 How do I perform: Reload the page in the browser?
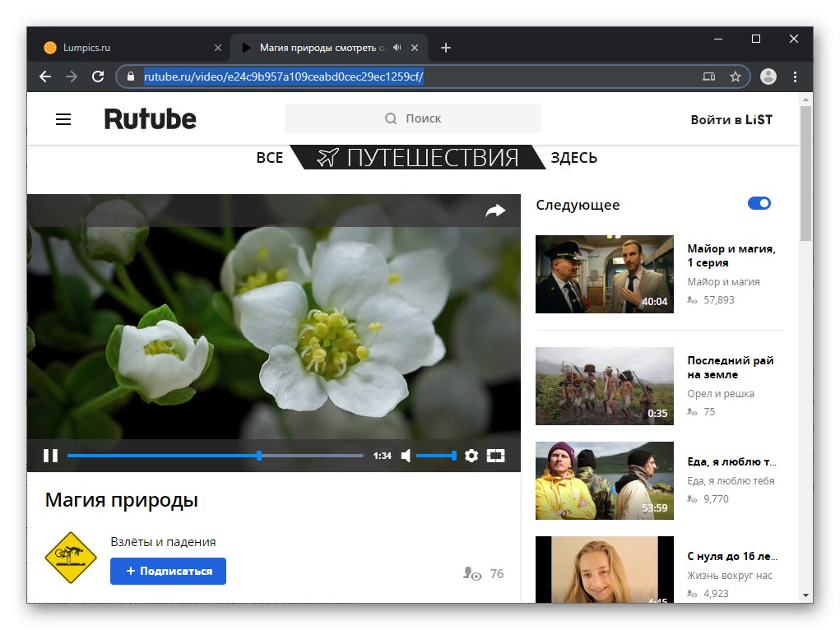[x=98, y=76]
